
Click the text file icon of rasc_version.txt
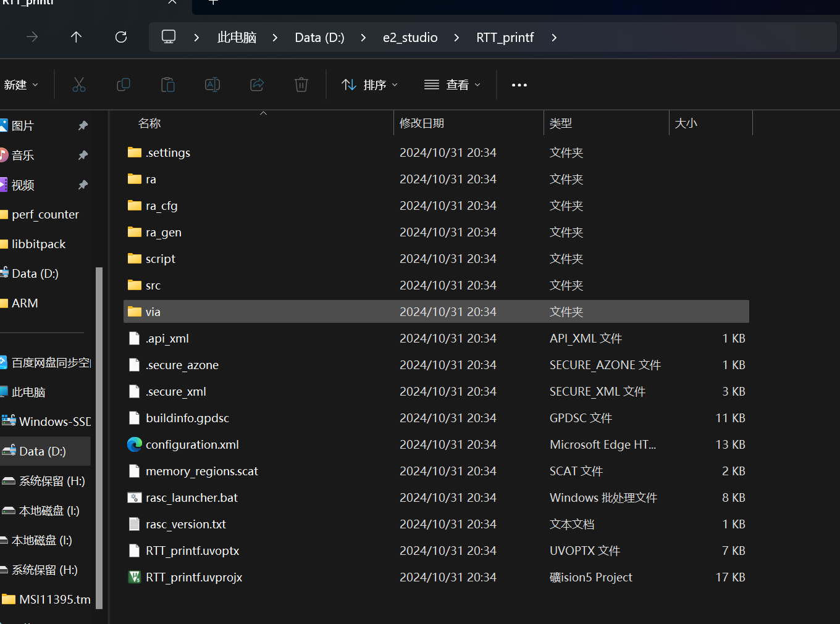[134, 524]
